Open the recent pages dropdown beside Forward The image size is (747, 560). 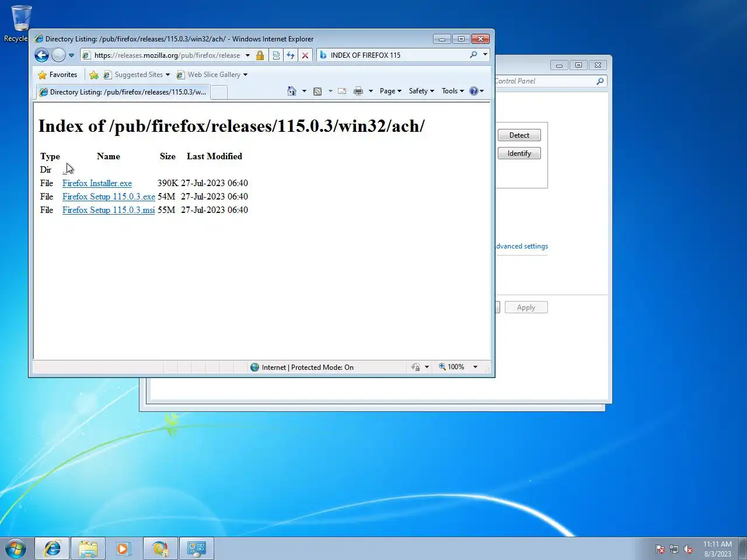[71, 55]
